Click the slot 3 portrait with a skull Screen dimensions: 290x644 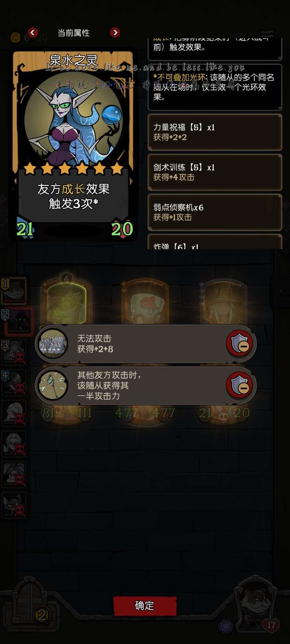[14, 351]
